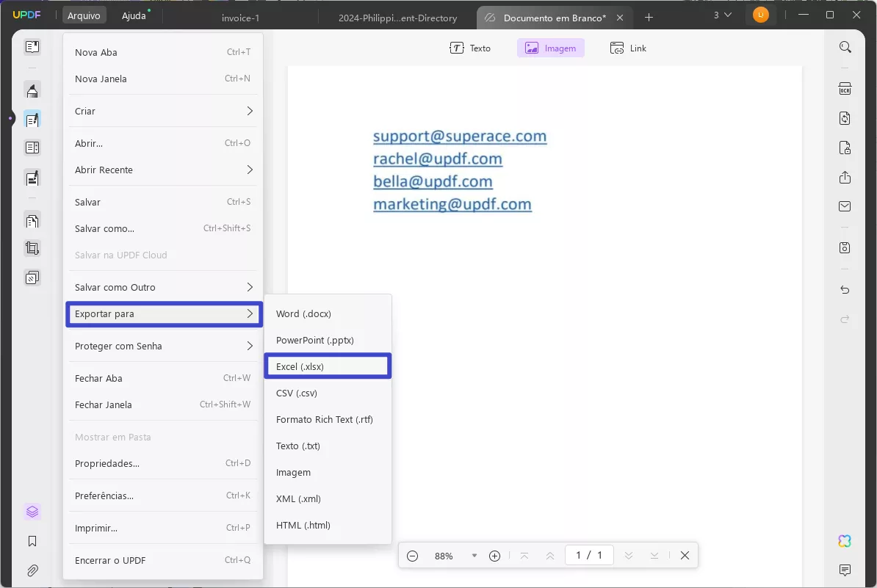This screenshot has width=877, height=588.
Task: Choose Imagem export option
Action: point(328,473)
